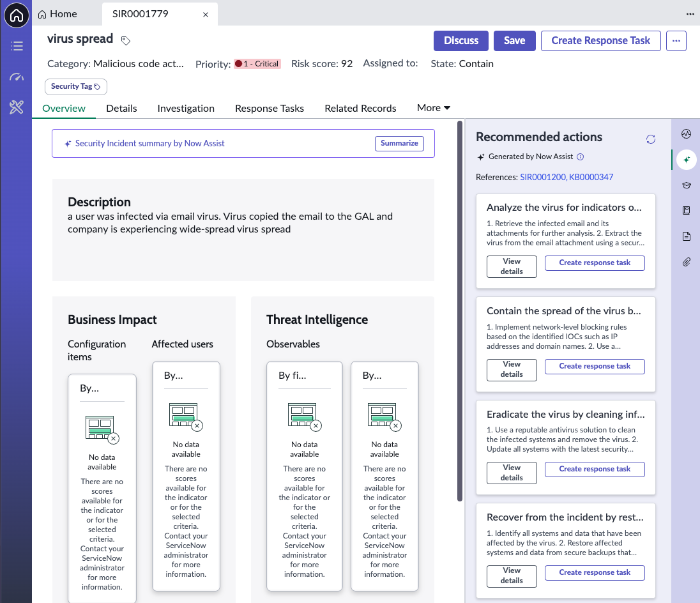View details for Contain the spread action
Image resolution: width=700 pixels, height=603 pixels.
pyautogui.click(x=512, y=370)
